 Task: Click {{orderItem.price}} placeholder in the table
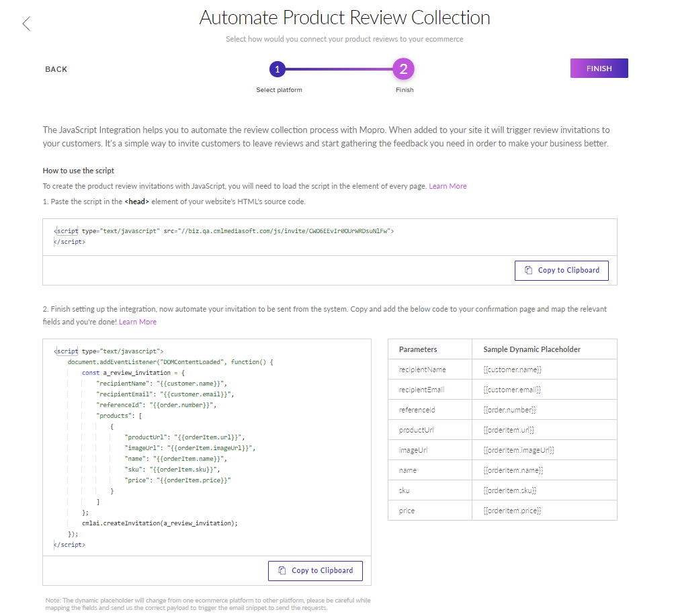(x=512, y=511)
